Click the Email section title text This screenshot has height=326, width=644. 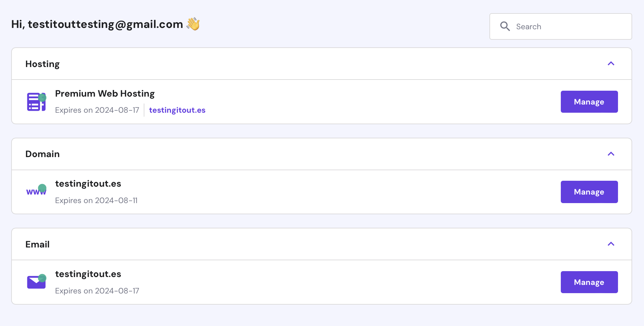[x=37, y=244]
